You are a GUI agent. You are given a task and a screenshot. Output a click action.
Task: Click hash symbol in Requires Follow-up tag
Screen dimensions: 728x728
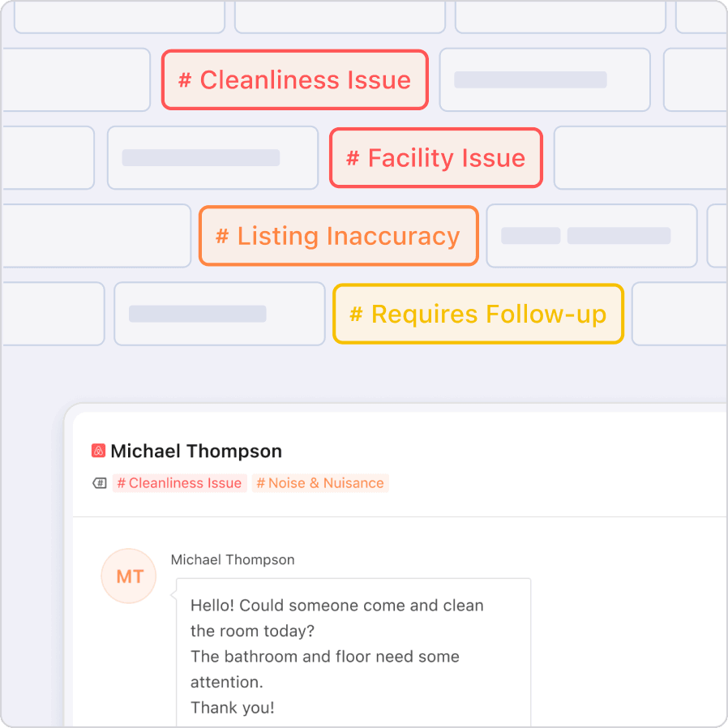[x=356, y=315]
